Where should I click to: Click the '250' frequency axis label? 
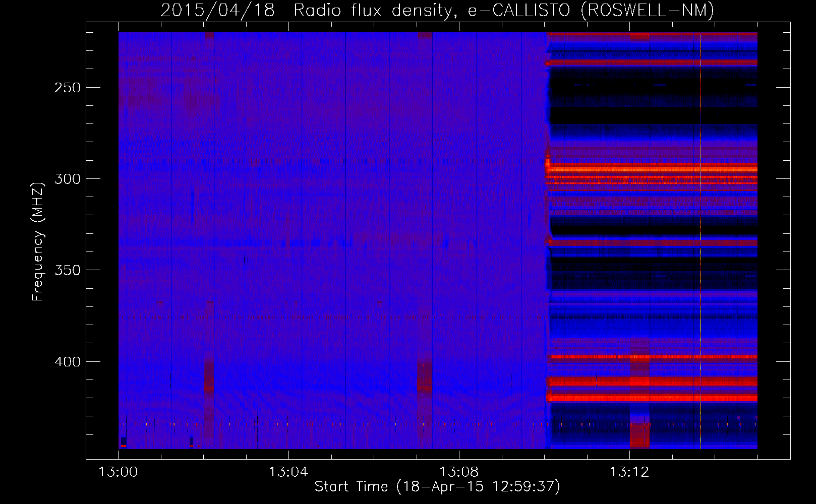[68, 88]
